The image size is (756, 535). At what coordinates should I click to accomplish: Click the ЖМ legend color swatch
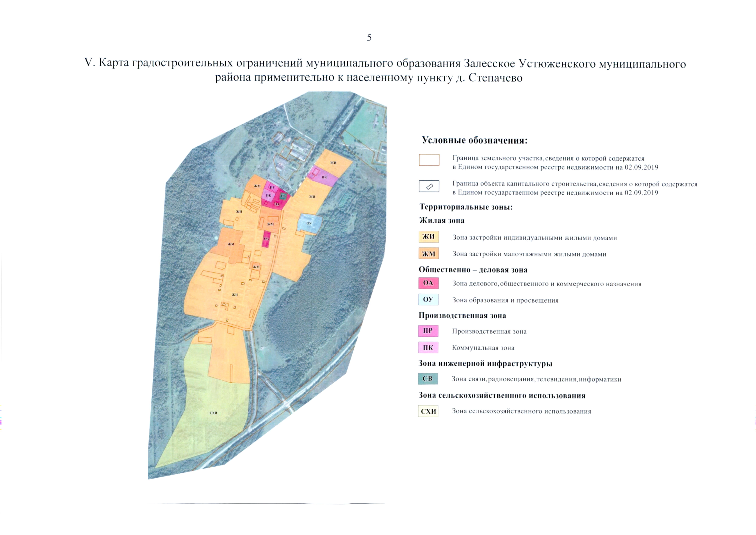[428, 254]
